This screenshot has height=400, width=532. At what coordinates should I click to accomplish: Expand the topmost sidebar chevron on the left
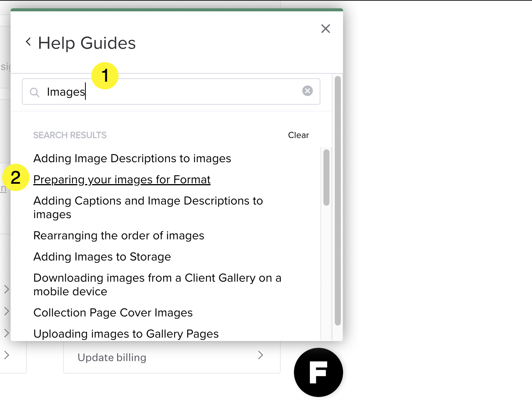(x=6, y=289)
